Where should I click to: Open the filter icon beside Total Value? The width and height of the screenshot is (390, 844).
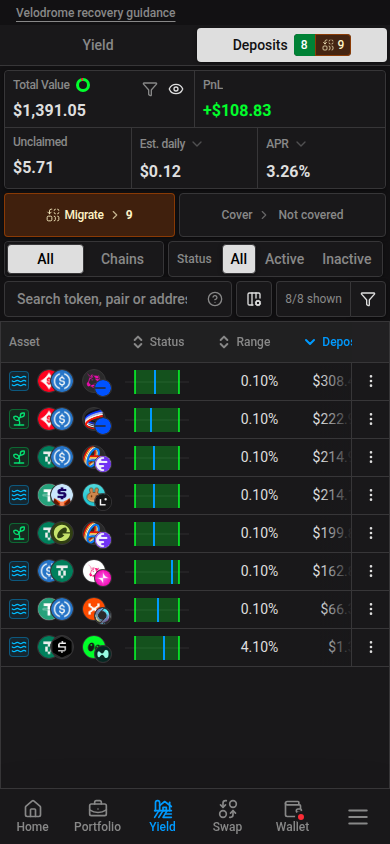point(150,89)
